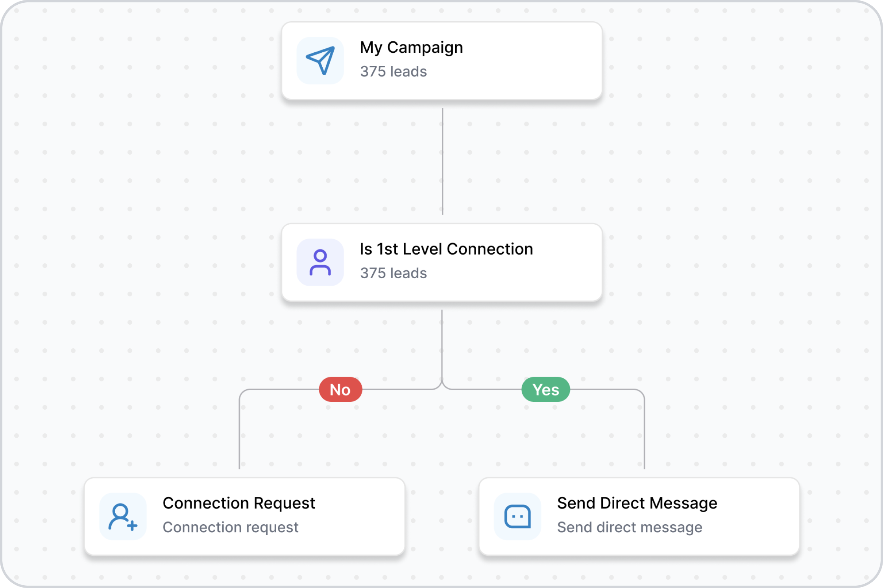This screenshot has height=588, width=883.
Task: Click connector line below My Campaign node
Action: tap(443, 161)
